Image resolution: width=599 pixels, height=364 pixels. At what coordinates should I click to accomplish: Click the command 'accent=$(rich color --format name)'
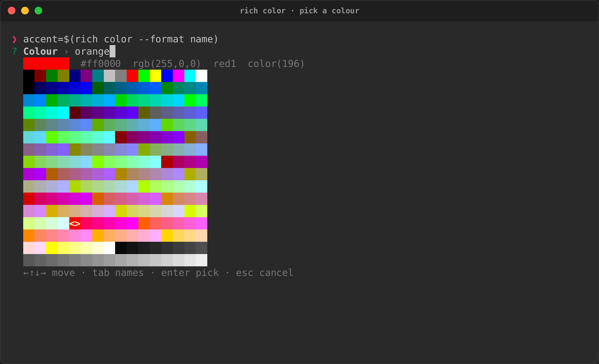coord(121,39)
